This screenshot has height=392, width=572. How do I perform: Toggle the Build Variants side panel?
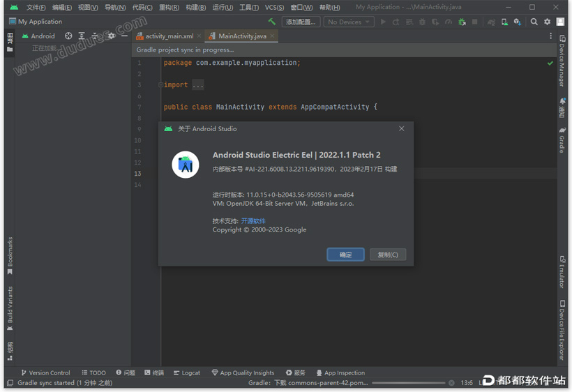point(10,308)
